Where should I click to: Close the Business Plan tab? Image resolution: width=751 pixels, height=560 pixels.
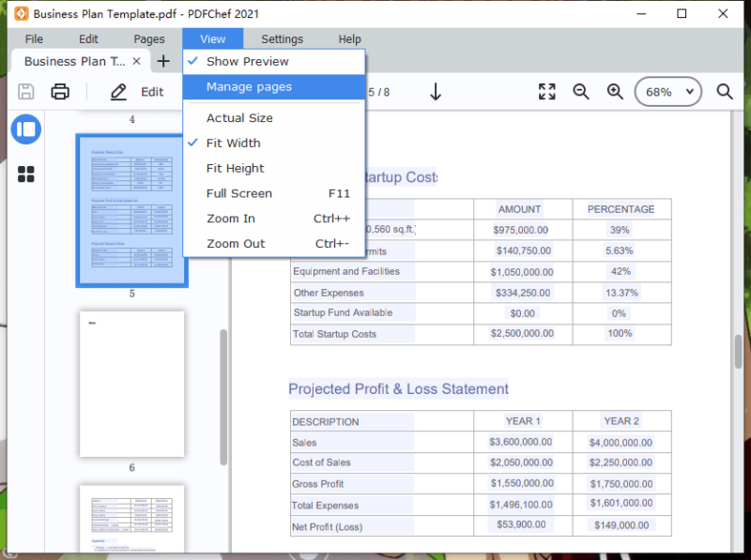136,61
